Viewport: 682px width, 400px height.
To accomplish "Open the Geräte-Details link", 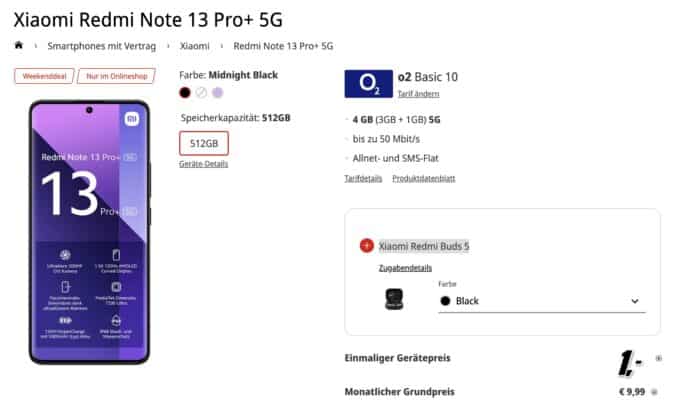I will (x=204, y=164).
